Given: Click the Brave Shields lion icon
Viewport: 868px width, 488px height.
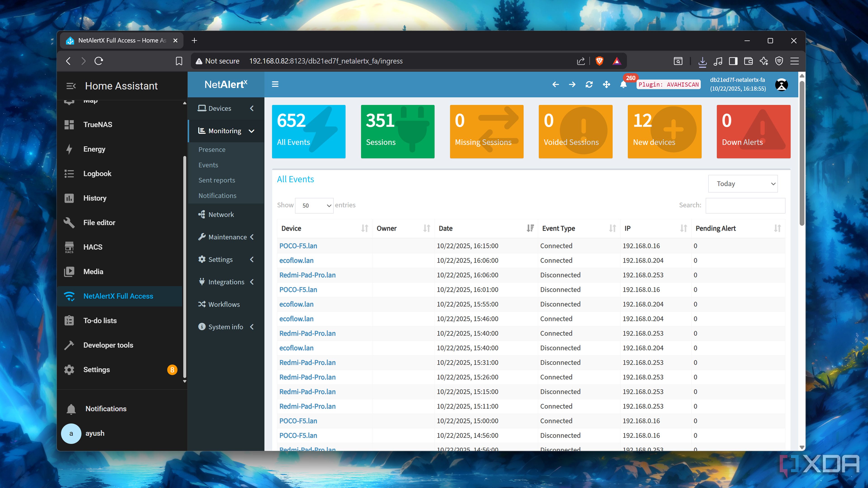Looking at the screenshot, I should [x=599, y=61].
